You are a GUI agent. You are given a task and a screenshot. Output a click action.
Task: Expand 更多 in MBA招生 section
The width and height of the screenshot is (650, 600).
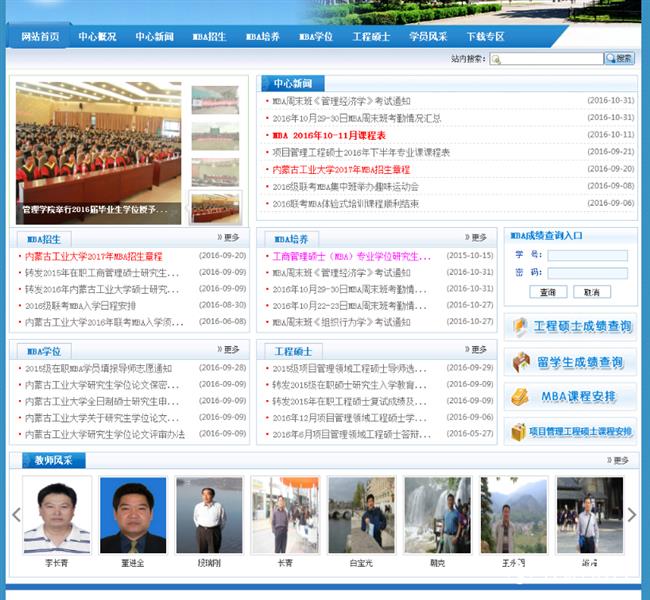tap(229, 238)
